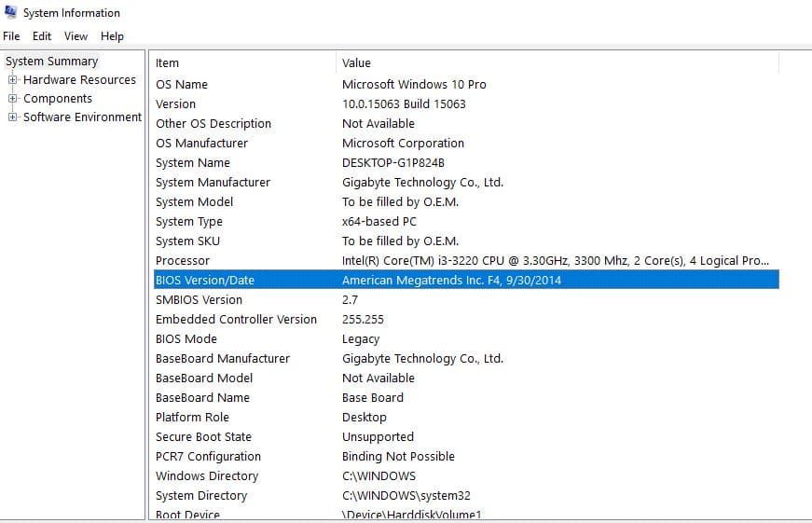Open the Edit menu
The image size is (812, 523).
click(42, 36)
